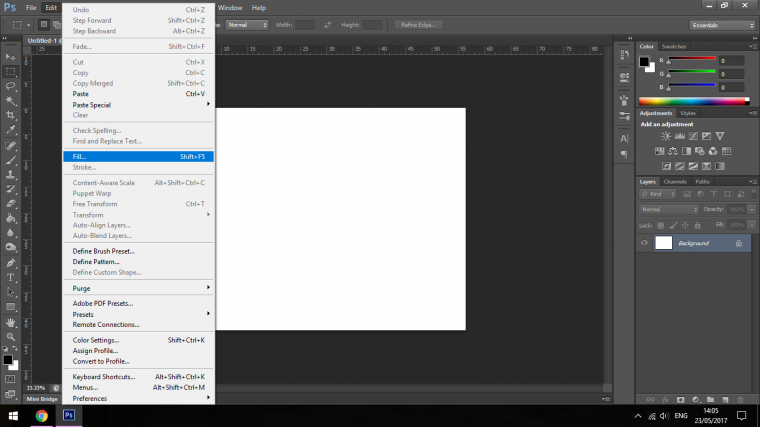The image size is (760, 427).
Task: Open the Mini Bridge panel
Action: coord(42,399)
